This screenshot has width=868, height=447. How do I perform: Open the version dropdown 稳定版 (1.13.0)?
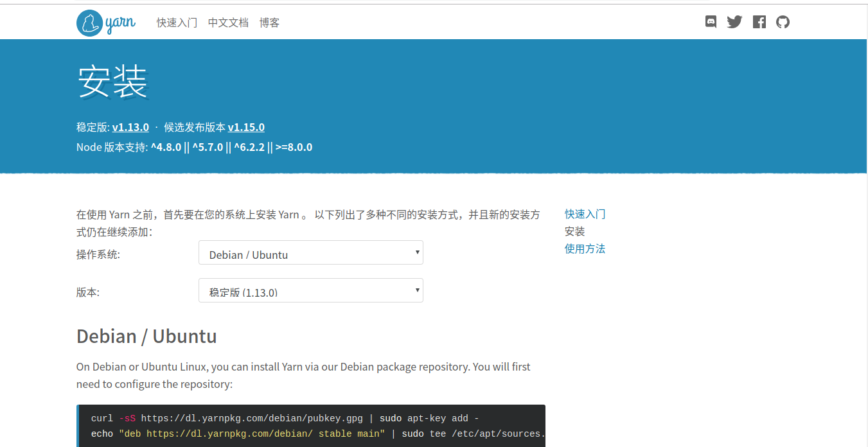click(x=311, y=290)
